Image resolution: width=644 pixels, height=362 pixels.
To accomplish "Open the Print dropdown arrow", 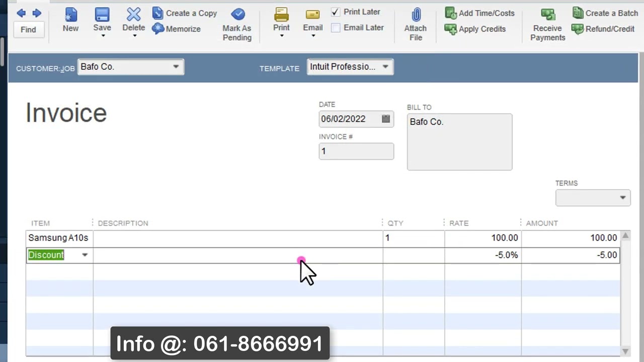I will 282,36.
